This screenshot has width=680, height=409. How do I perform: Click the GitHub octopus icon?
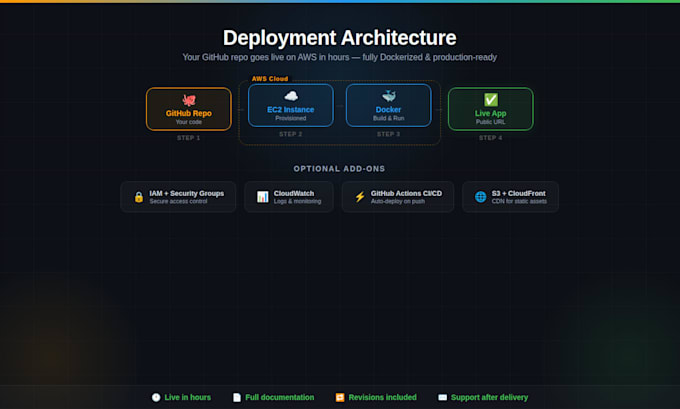pyautogui.click(x=189, y=101)
